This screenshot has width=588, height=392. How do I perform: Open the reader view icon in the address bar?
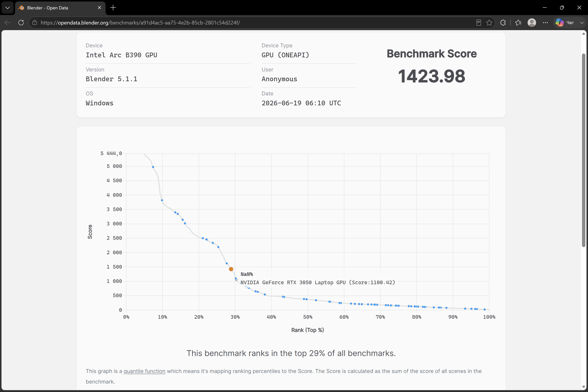479,23
